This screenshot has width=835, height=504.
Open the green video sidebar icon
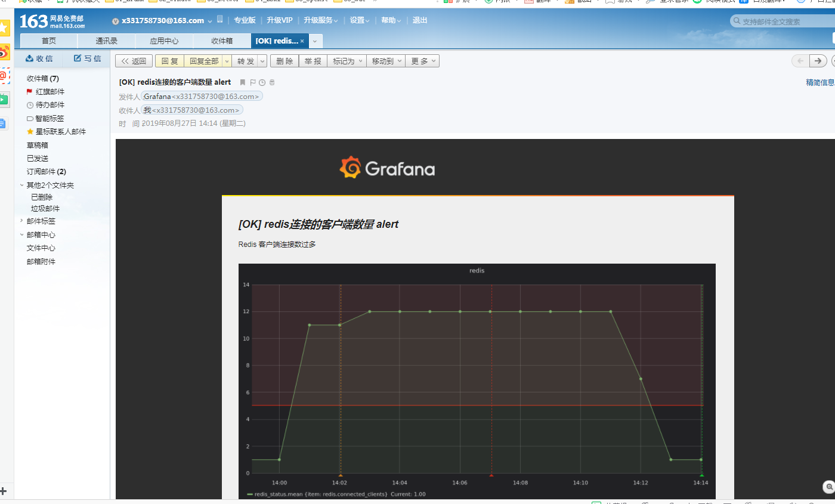point(4,100)
